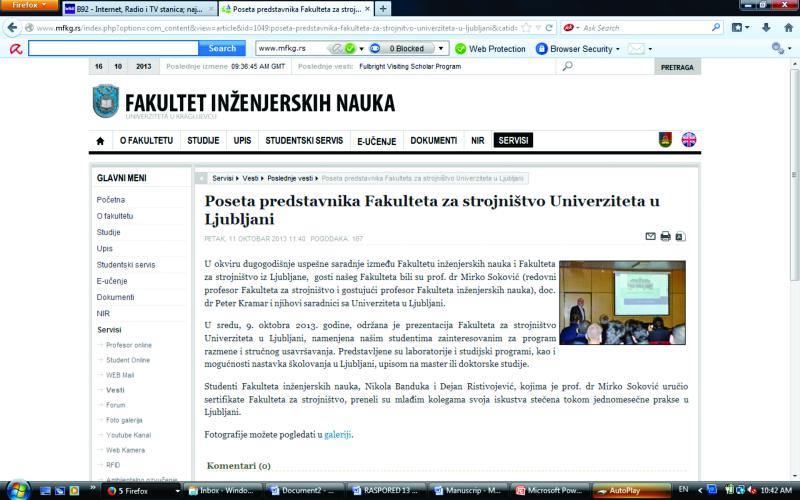Open the E-UČENJE menu item
Image resolution: width=800 pixels, height=500 pixels.
pos(377,141)
